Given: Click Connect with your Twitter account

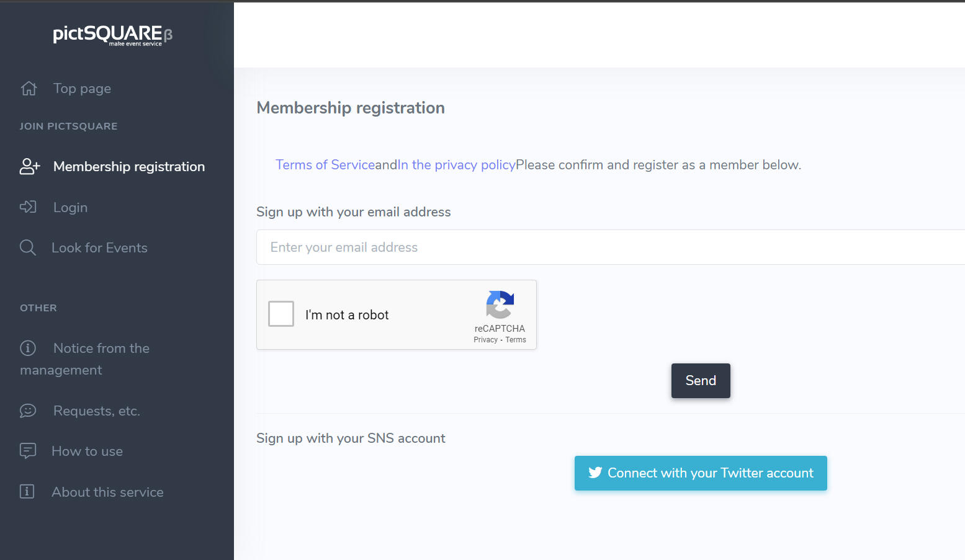Looking at the screenshot, I should point(701,473).
